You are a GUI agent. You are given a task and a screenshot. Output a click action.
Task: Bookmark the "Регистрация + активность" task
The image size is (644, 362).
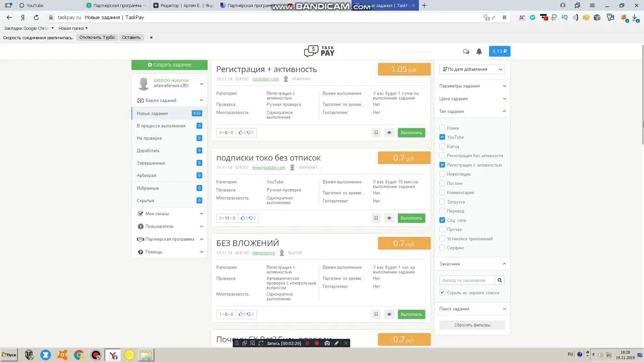[x=376, y=133]
